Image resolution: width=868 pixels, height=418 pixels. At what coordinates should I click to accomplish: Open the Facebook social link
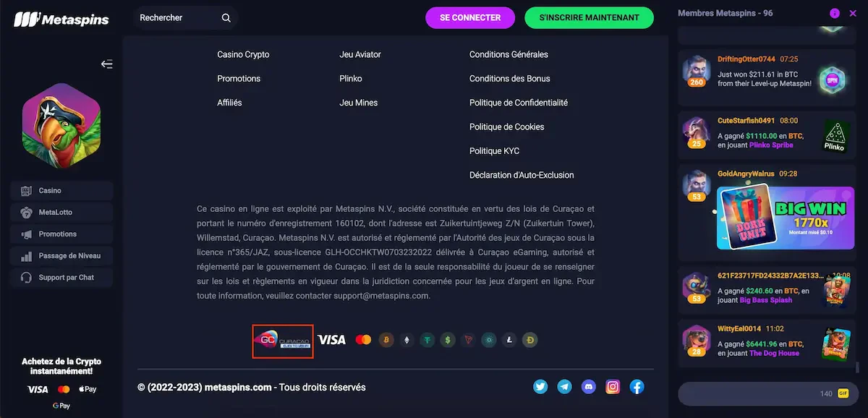point(637,387)
